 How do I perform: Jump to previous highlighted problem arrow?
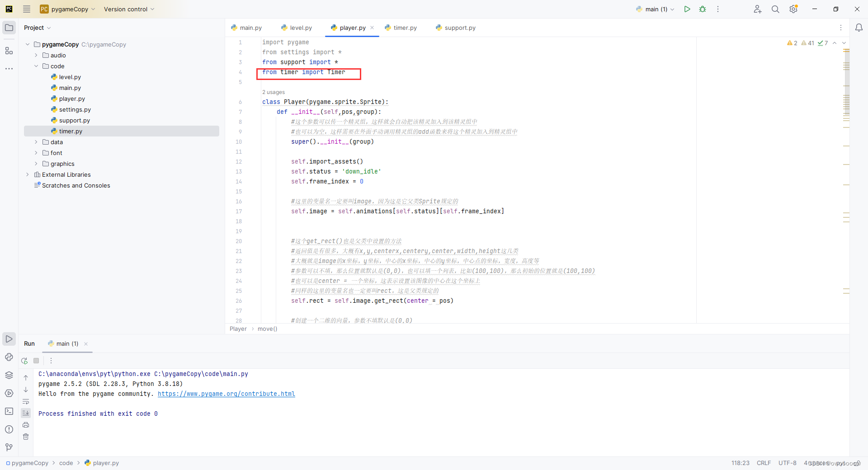[x=835, y=43]
